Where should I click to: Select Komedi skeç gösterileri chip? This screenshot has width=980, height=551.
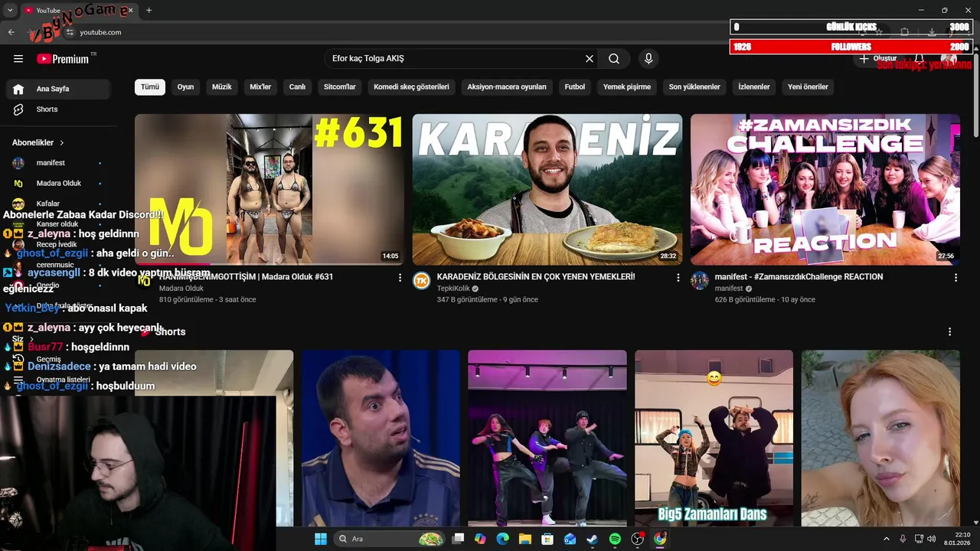point(411,86)
